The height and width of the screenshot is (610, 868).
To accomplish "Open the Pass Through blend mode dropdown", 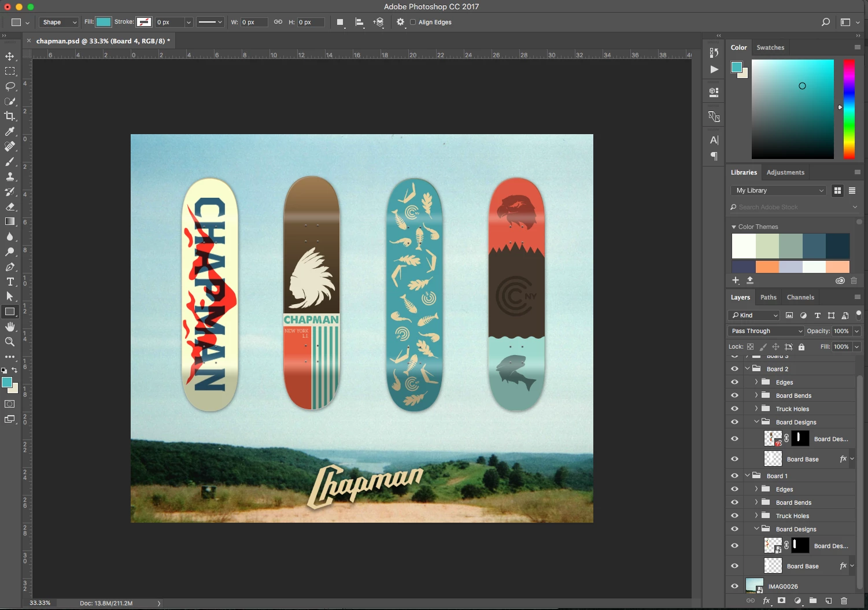I will click(x=766, y=331).
